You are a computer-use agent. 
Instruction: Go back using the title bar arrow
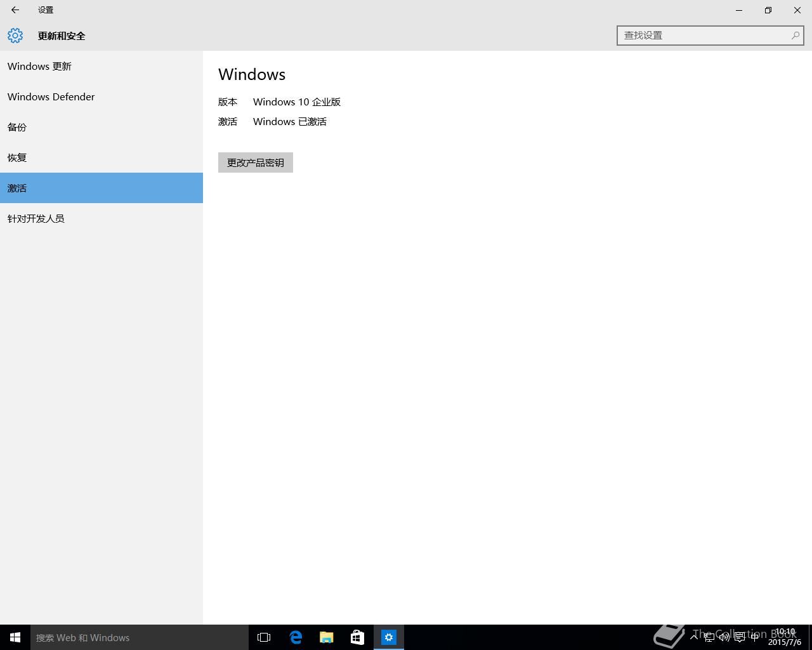tap(15, 10)
